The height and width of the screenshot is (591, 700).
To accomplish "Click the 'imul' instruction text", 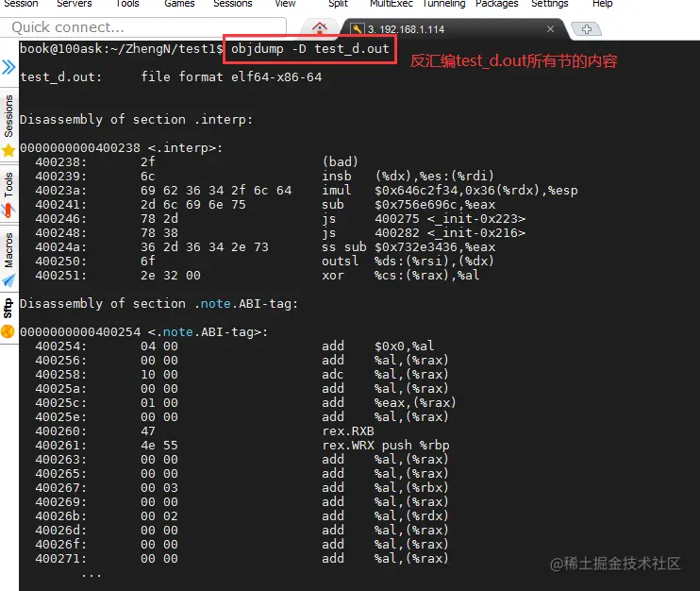I will [x=336, y=191].
